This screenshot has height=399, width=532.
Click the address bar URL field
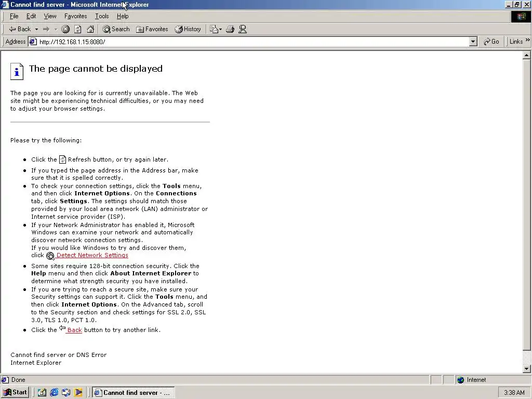[253, 42]
